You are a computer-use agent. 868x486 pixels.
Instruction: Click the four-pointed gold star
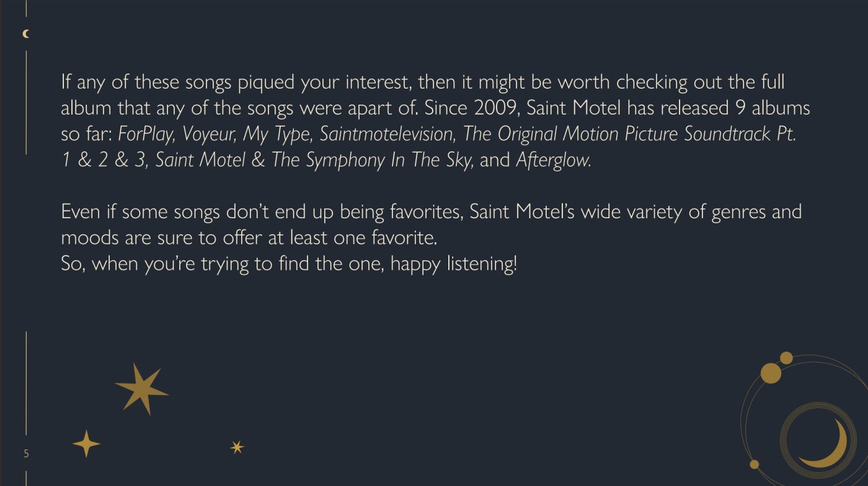coord(86,444)
